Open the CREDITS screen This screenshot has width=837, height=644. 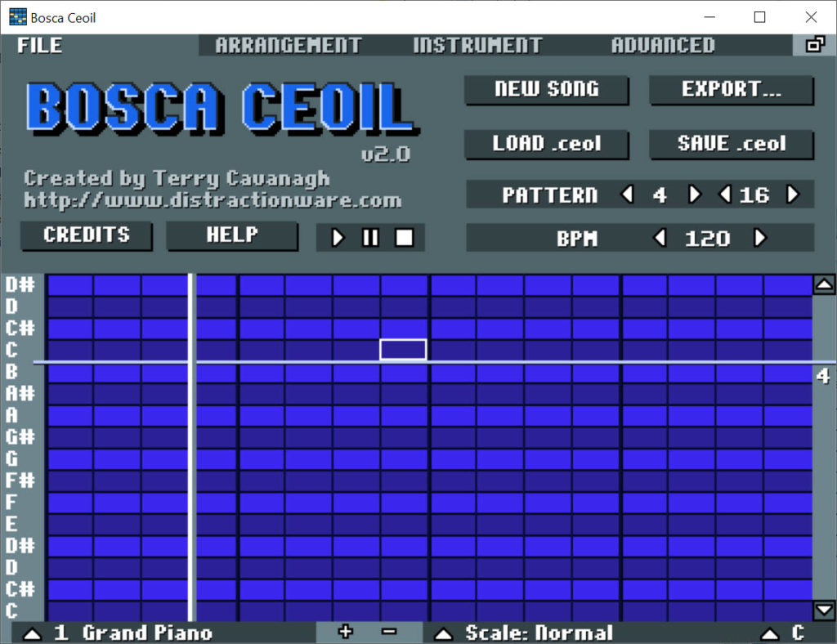pos(87,235)
